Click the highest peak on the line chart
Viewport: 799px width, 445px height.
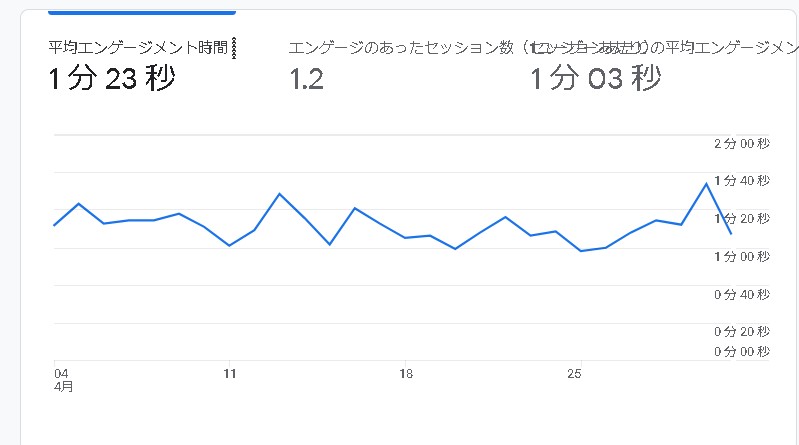(707, 183)
